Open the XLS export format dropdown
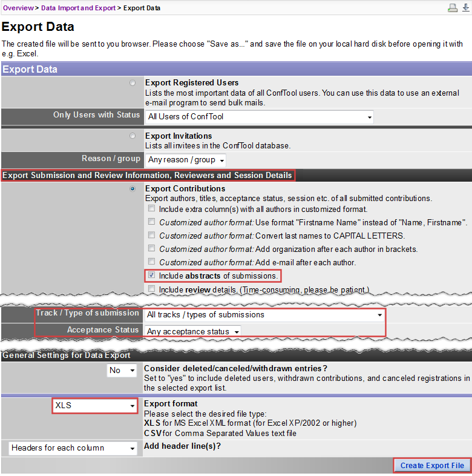 pyautogui.click(x=94, y=405)
